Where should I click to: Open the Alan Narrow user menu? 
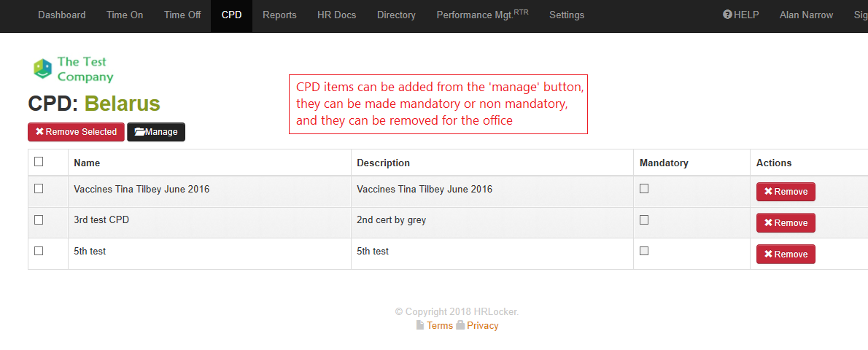(806, 15)
